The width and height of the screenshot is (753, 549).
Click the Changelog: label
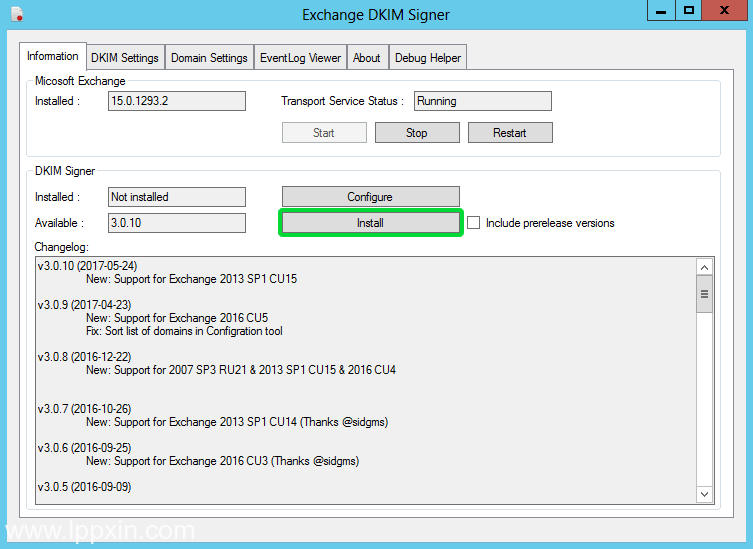point(61,247)
